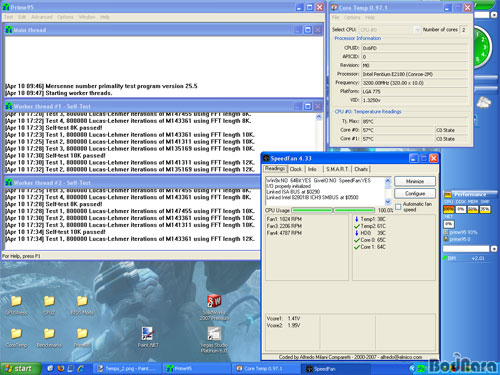Open the Edit menu in Prime95
500x375 pixels.
pyautogui.click(x=22, y=17)
